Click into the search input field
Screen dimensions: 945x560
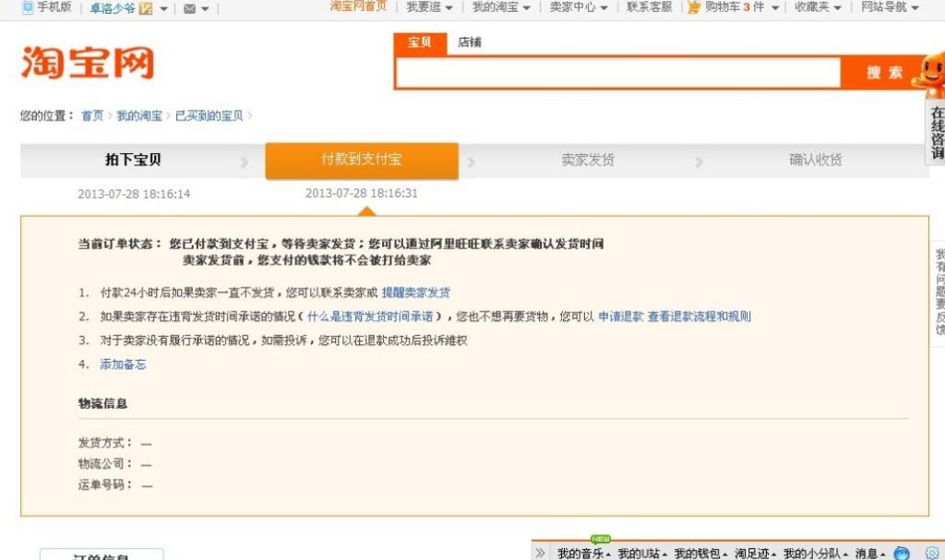point(617,73)
